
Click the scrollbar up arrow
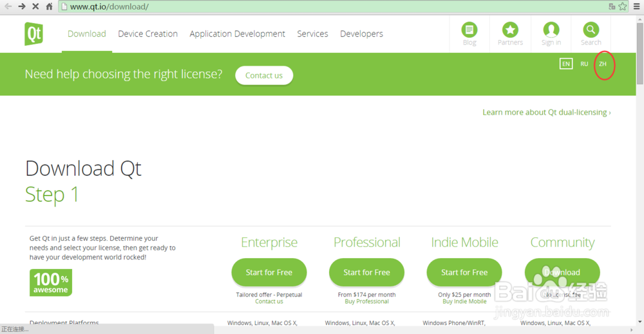pos(640,19)
